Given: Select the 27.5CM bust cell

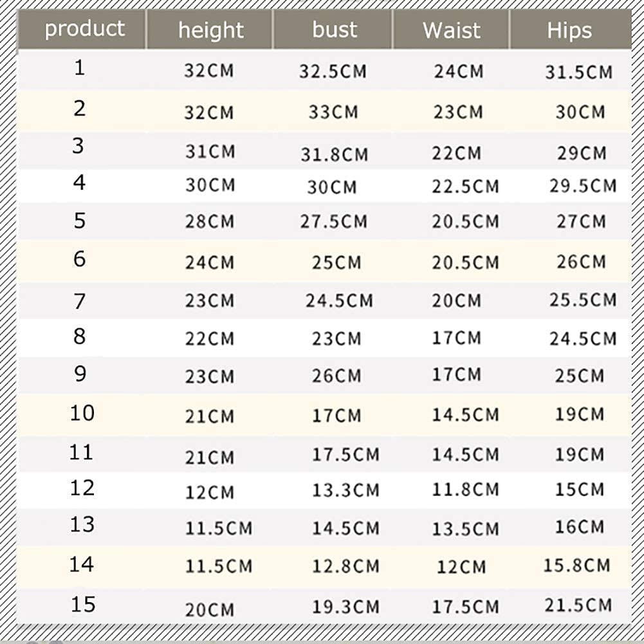Looking at the screenshot, I should 333,222.
